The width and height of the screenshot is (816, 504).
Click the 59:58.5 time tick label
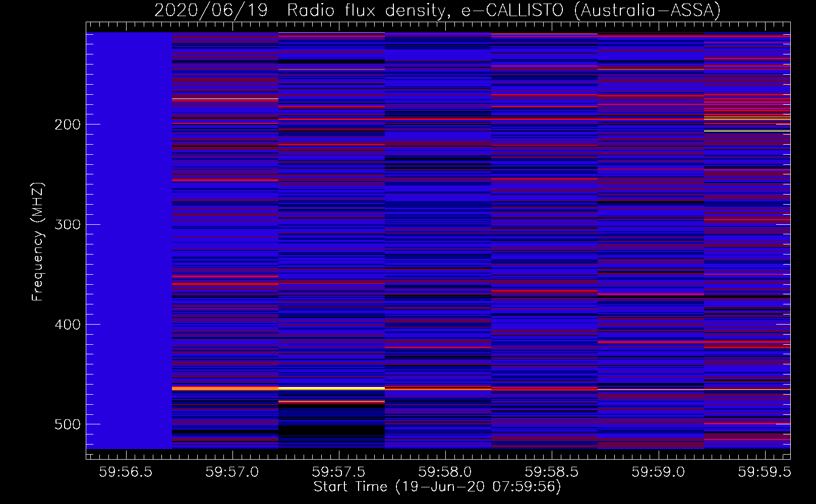click(552, 472)
